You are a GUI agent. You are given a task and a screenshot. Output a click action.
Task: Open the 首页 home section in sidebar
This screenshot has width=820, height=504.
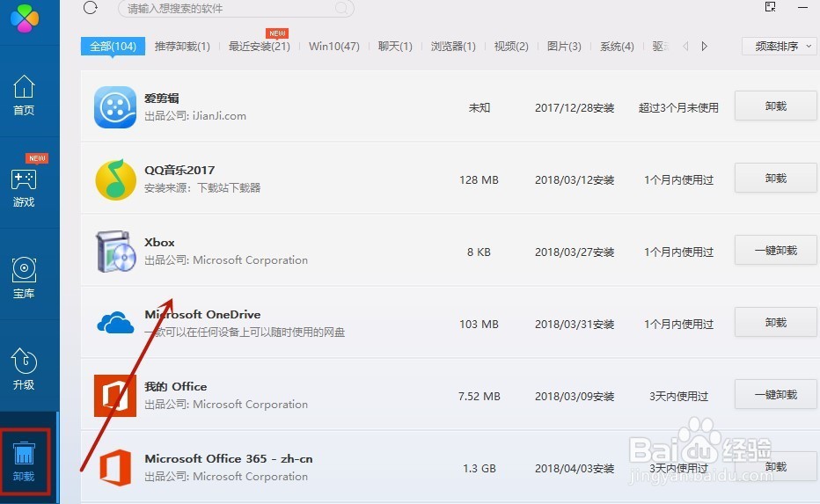(x=24, y=96)
